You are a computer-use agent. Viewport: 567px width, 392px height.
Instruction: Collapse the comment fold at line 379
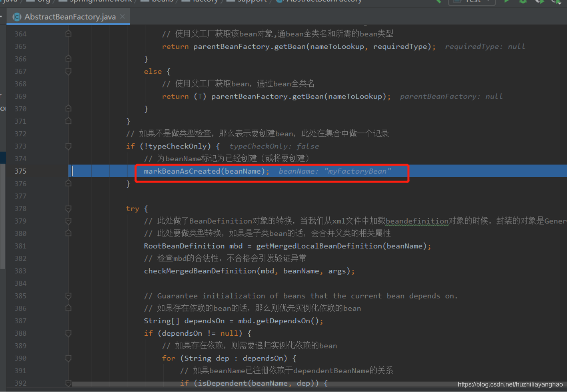[x=68, y=221]
